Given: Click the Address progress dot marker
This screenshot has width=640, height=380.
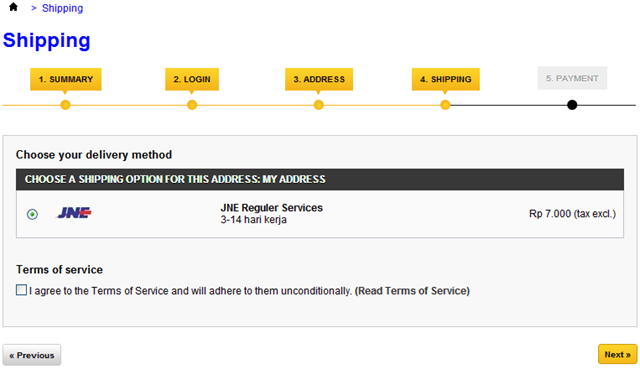Looking at the screenshot, I should [319, 105].
